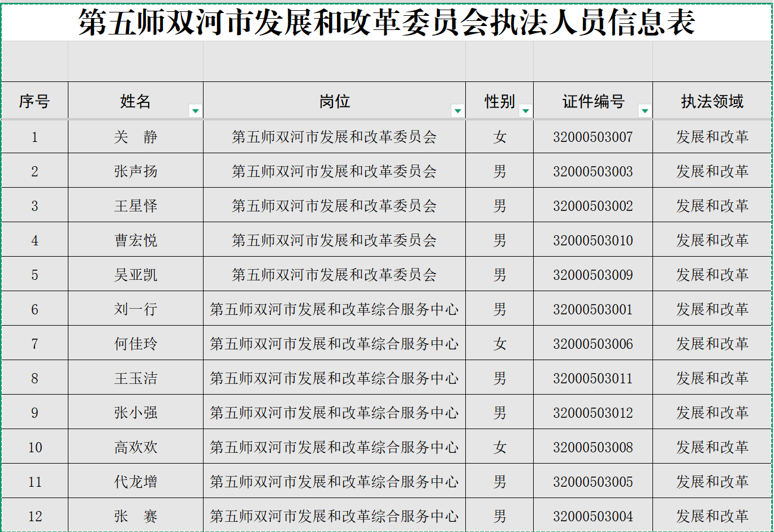The height and width of the screenshot is (532, 774).
Task: Click the 岗位 cell in 关 静's row
Action: tap(335, 137)
